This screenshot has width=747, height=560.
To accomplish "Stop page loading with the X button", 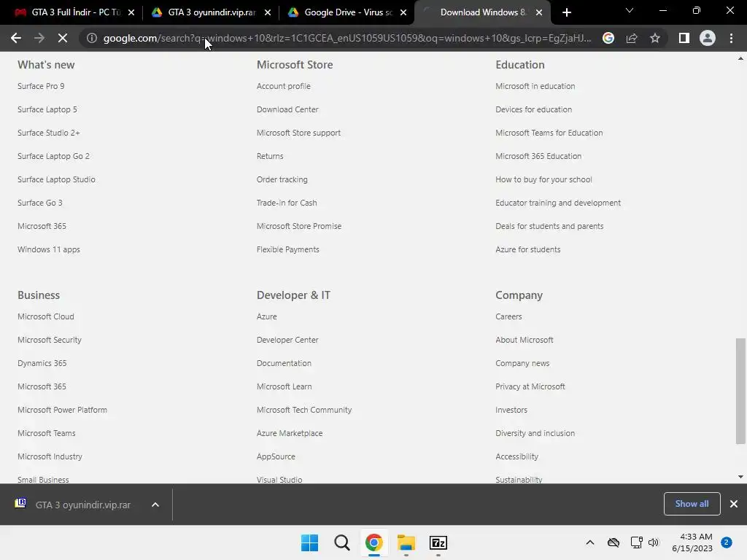I will [63, 38].
